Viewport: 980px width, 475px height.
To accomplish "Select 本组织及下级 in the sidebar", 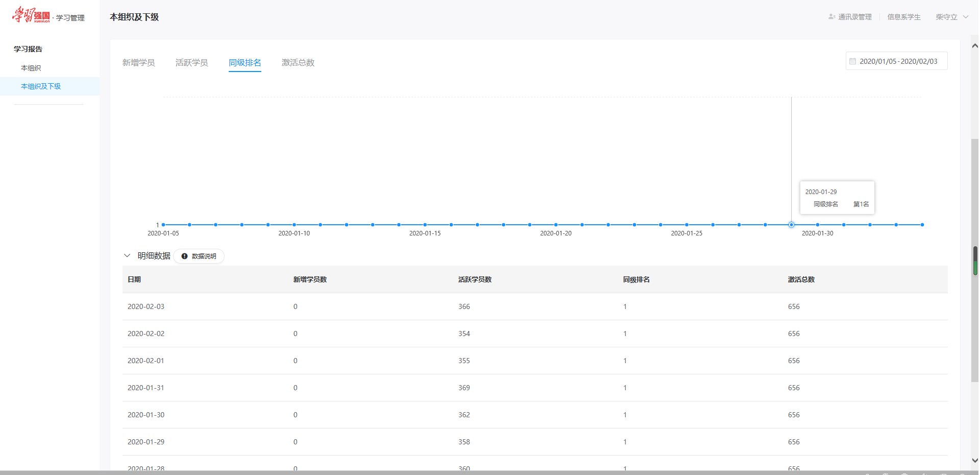I will 41,86.
